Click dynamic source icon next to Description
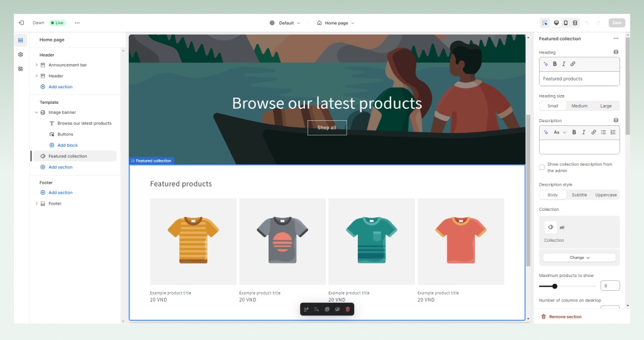The width and height of the screenshot is (644, 340). [x=616, y=120]
